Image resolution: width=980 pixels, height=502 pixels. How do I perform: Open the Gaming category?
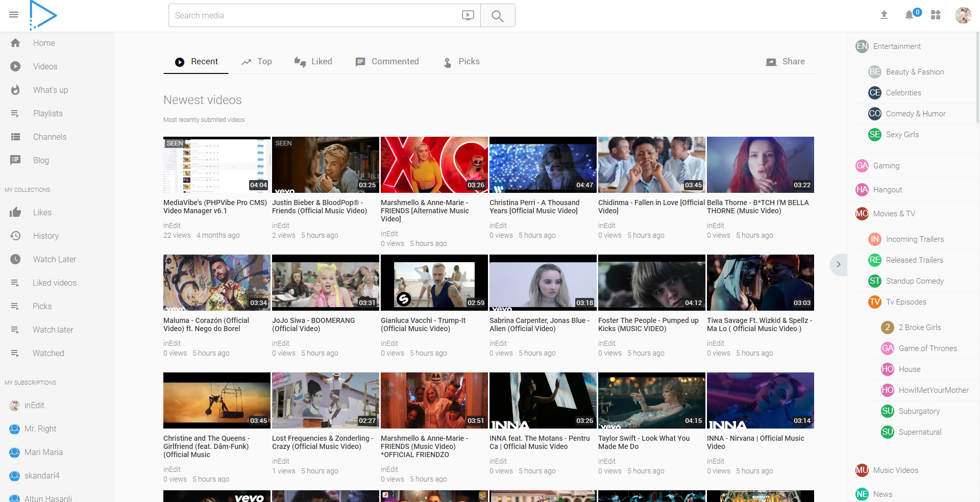click(886, 165)
